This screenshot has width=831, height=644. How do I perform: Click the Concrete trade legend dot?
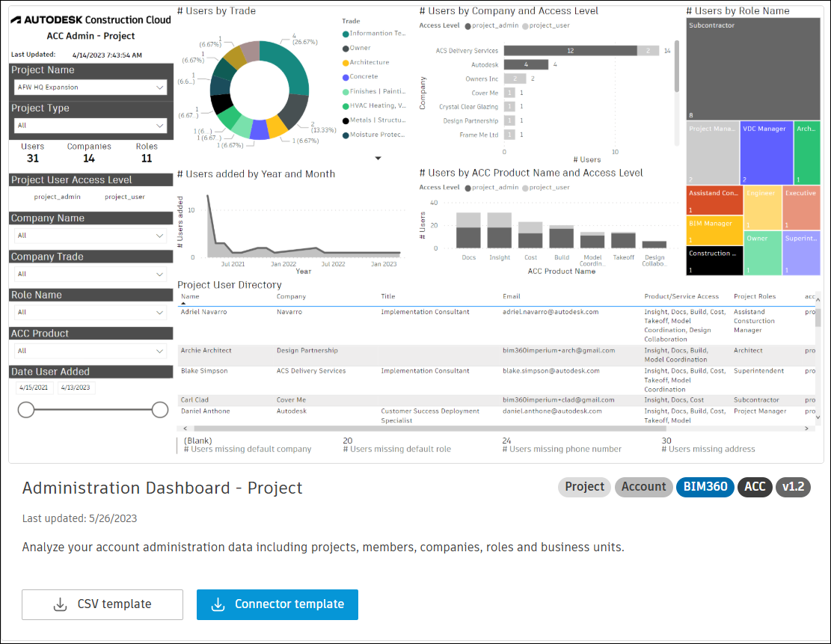point(346,77)
